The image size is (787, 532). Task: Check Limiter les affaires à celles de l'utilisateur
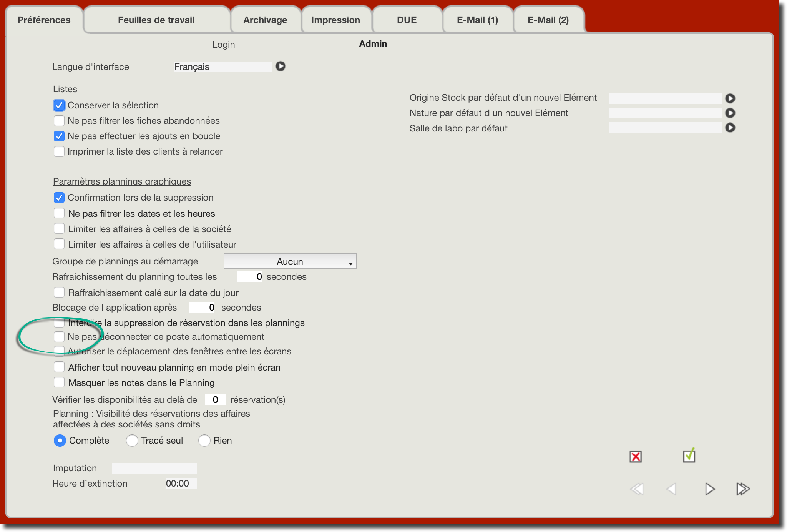click(59, 244)
